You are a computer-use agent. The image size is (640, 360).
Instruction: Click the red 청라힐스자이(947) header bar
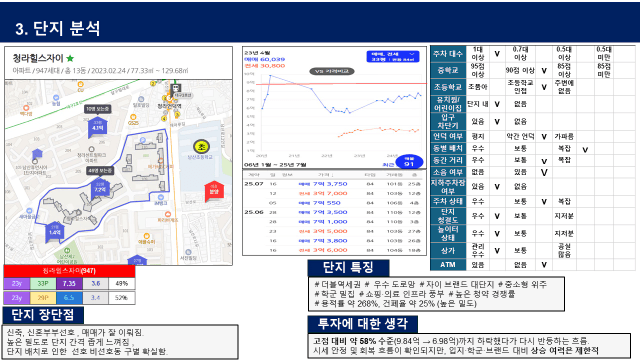click(x=69, y=271)
